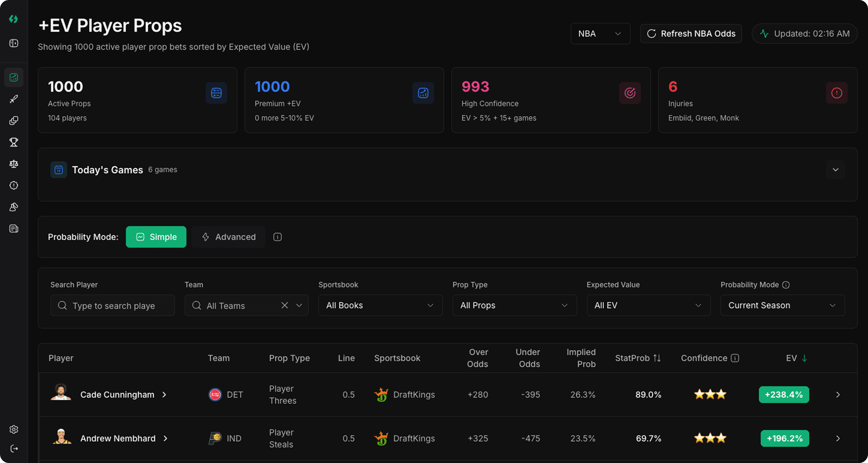Image resolution: width=868 pixels, height=463 pixels.
Task: Click the logout icon at sidebar bottom
Action: click(x=13, y=449)
